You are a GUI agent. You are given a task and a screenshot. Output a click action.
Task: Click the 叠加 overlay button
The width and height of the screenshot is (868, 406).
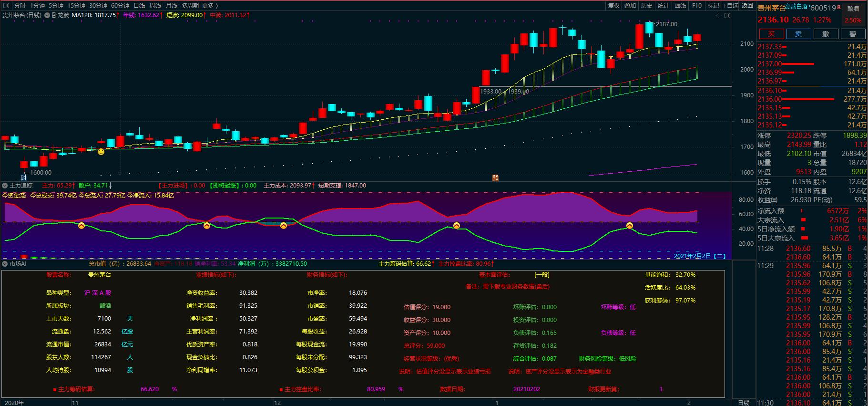point(630,6)
